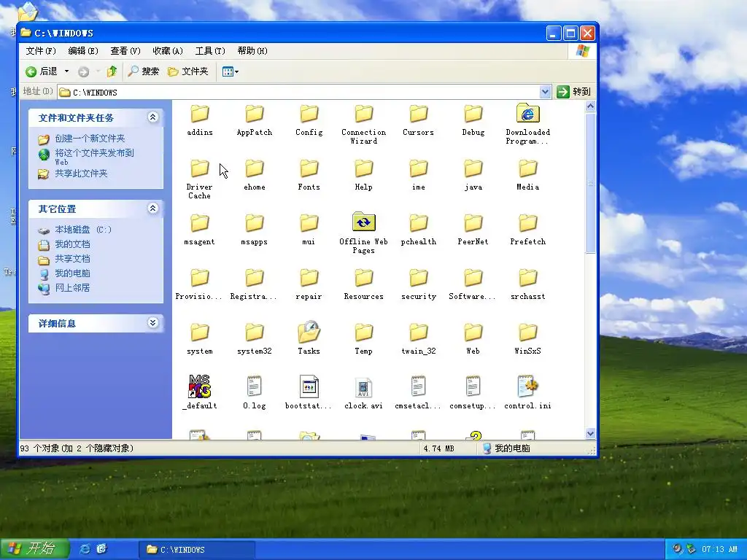Screen dimensions: 747x560
Task: Click the 转到 Go button
Action: [574, 91]
